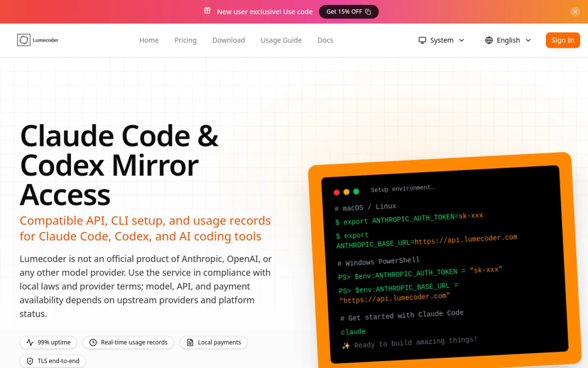Click the green dot in terminal window
Image resolution: width=588 pixels, height=368 pixels.
356,191
